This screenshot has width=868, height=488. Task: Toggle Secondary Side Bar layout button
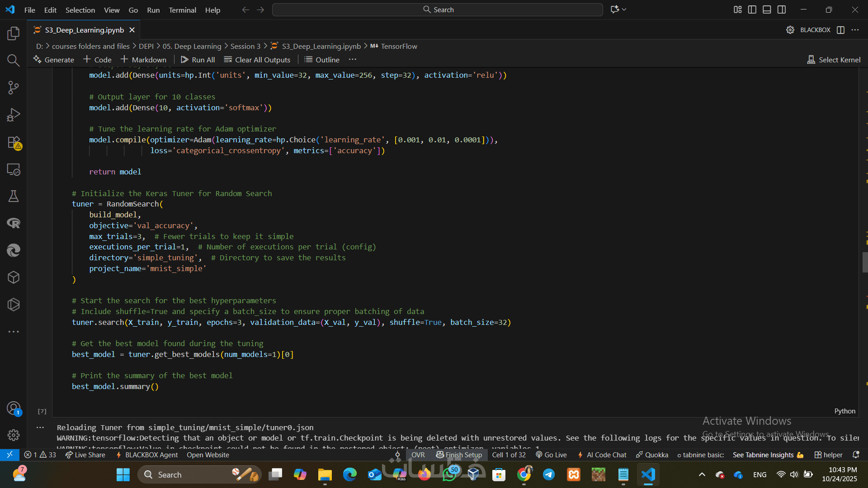click(782, 9)
